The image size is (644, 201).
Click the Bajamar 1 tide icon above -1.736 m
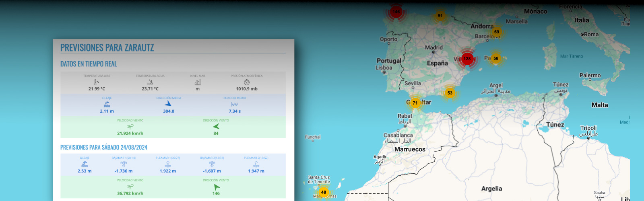click(124, 164)
